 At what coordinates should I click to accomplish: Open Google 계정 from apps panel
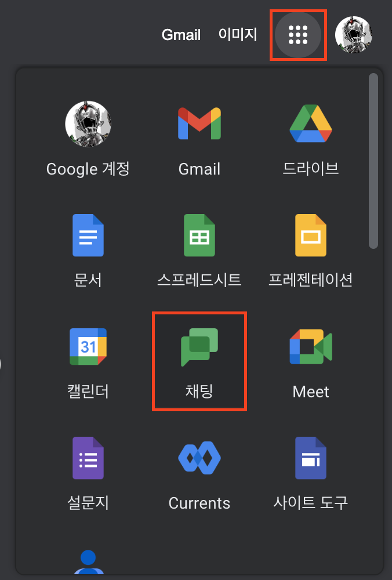point(88,139)
